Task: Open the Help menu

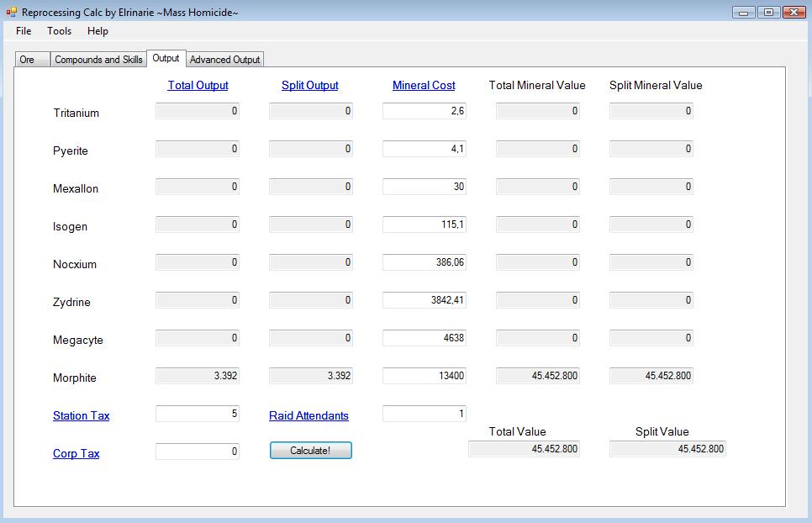Action: point(98,31)
